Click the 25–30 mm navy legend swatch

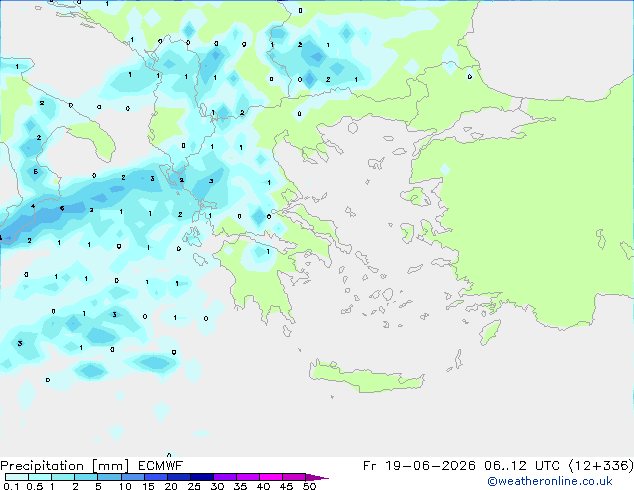[201, 477]
